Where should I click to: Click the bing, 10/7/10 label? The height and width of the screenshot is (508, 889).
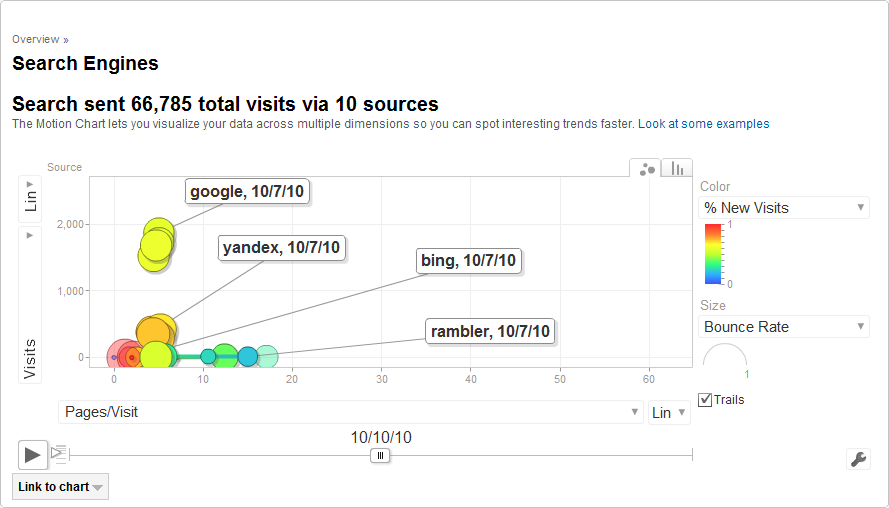[468, 261]
